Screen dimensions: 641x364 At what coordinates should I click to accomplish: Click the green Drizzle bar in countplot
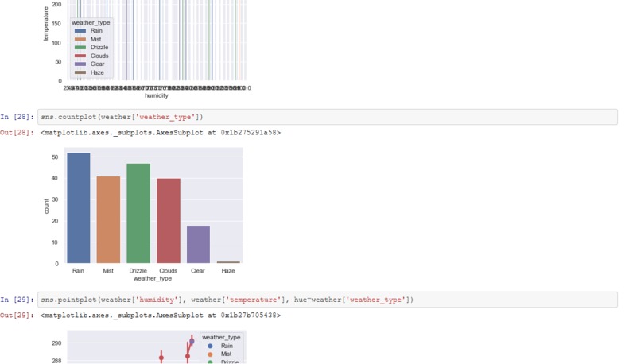coord(138,213)
